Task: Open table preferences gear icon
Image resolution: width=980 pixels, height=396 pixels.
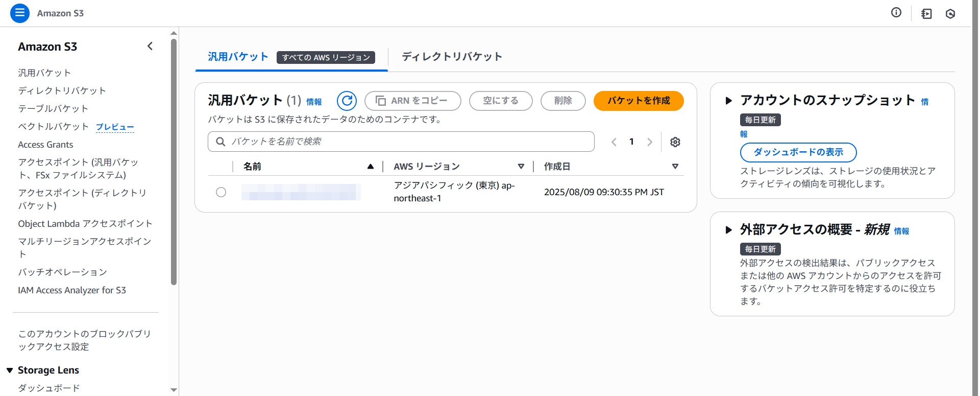Action: tap(675, 142)
